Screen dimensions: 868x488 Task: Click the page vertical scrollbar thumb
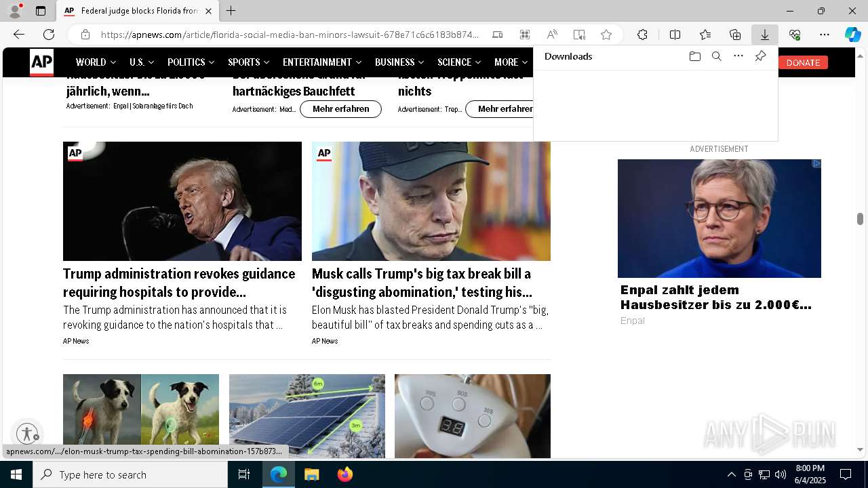pos(860,218)
